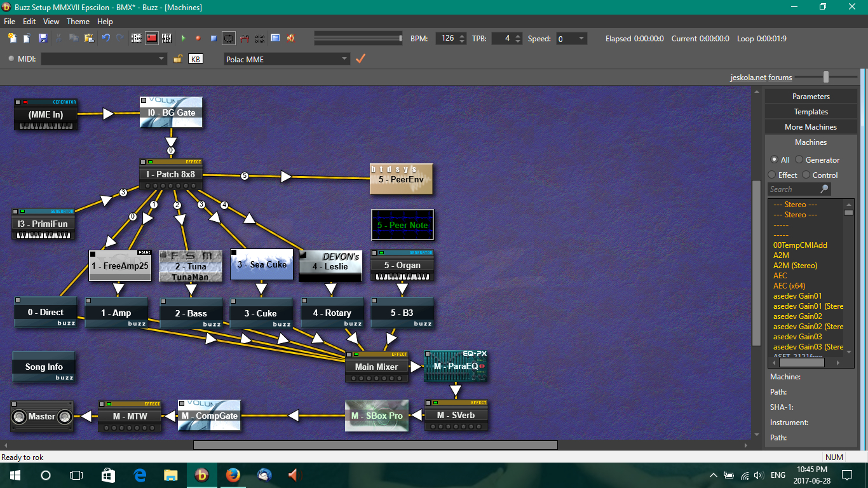Expand the Templates panel section
868x488 pixels.
pos(811,112)
